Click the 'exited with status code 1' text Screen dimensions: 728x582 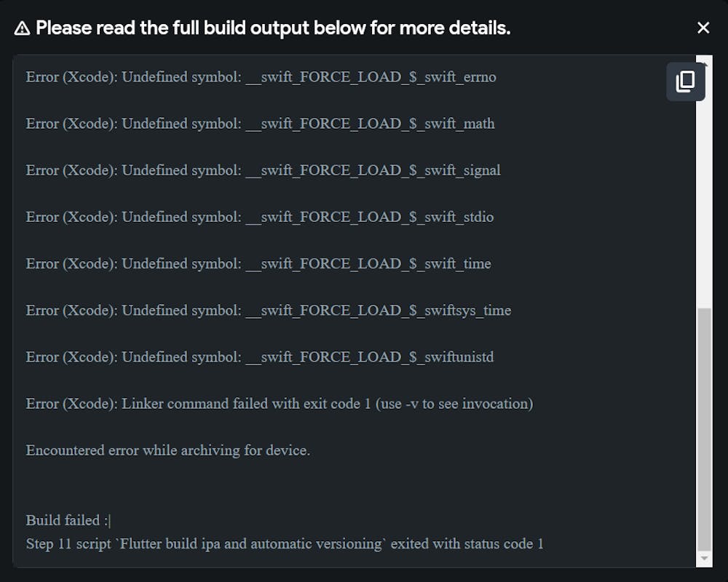tap(467, 543)
